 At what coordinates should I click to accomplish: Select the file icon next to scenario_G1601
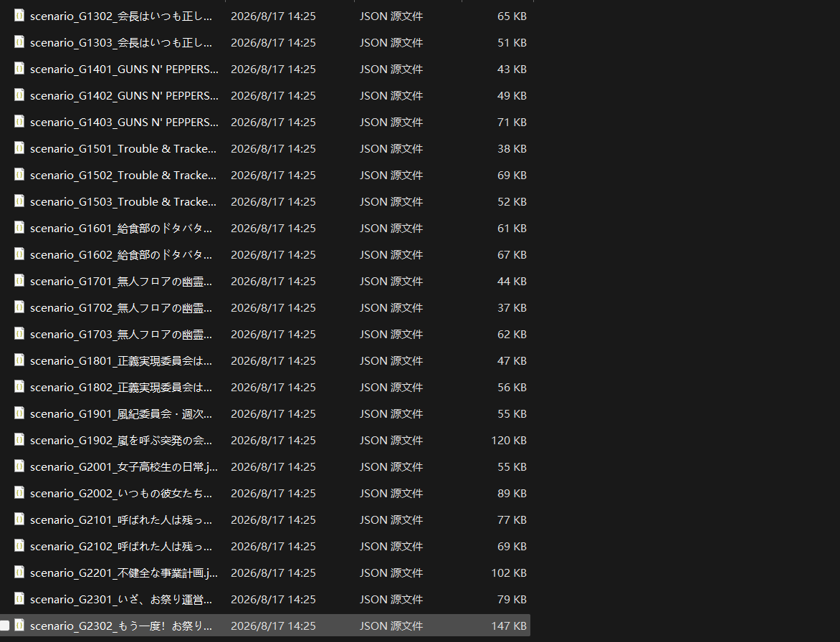click(x=19, y=228)
